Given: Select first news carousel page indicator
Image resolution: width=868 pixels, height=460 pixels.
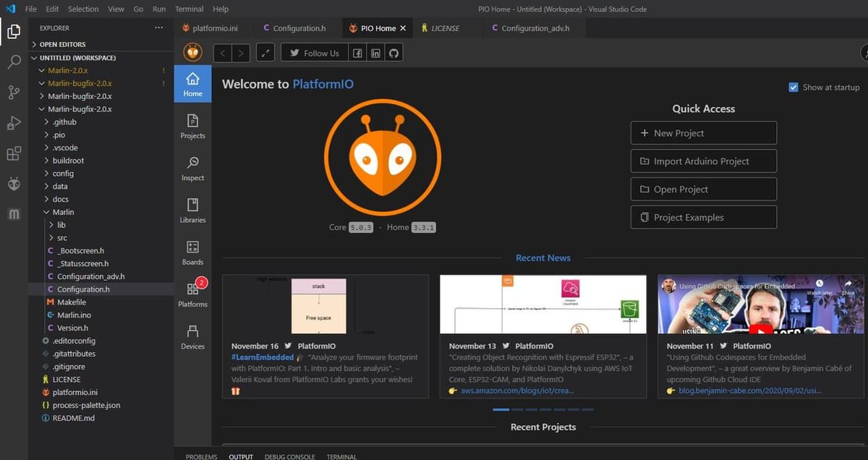Looking at the screenshot, I should point(501,409).
